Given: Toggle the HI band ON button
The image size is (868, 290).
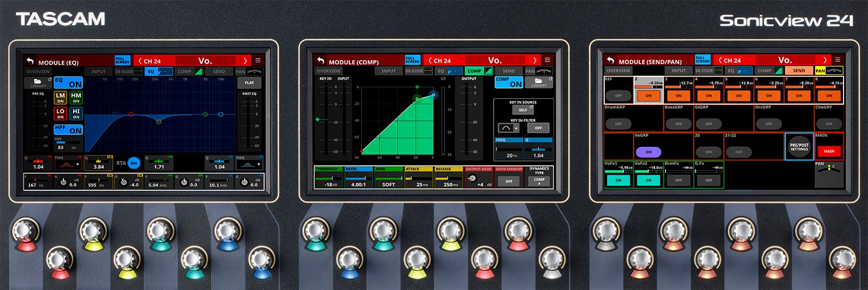Looking at the screenshot, I should (x=76, y=114).
